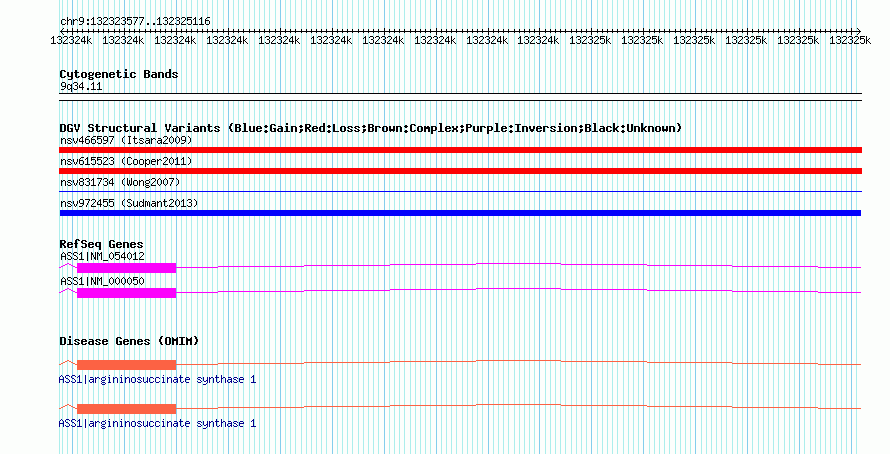Click the right arrowhead of the ruler
890x454 pixels.
tap(859, 31)
